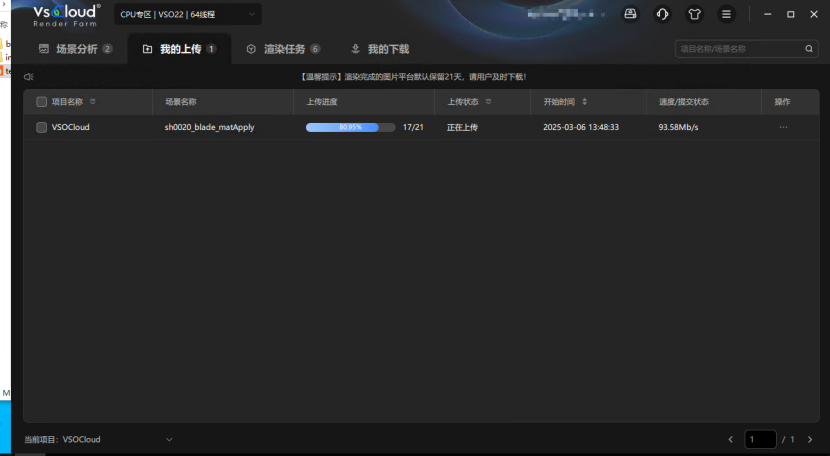Sort by 开始时间 column arrows
This screenshot has height=456, width=830.
point(584,101)
